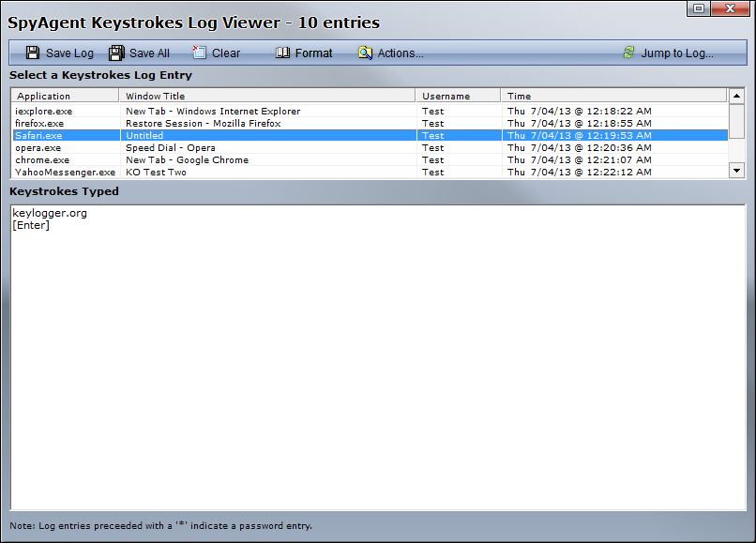Viewport: 756px width, 543px height.
Task: Open the Actions... menu label
Action: 401,53
